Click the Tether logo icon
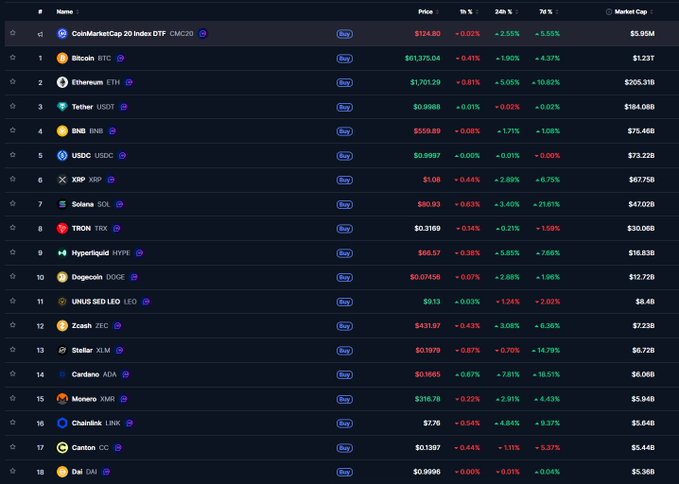 coord(62,106)
